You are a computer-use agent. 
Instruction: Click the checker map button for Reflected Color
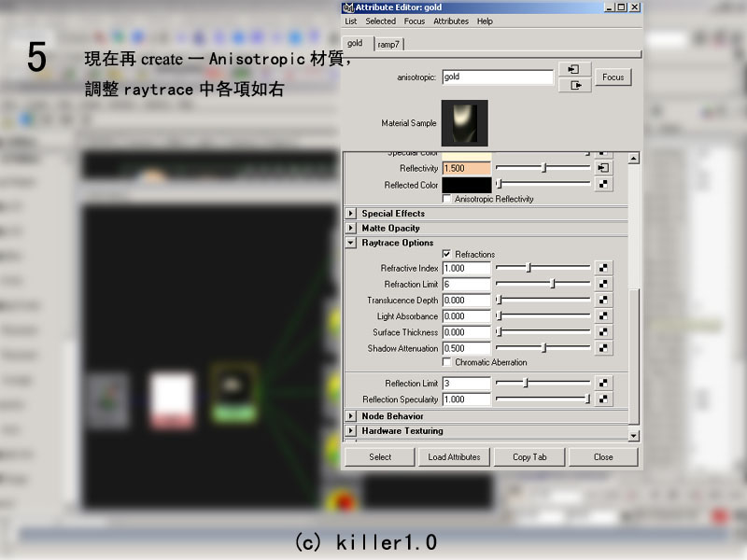coord(604,185)
